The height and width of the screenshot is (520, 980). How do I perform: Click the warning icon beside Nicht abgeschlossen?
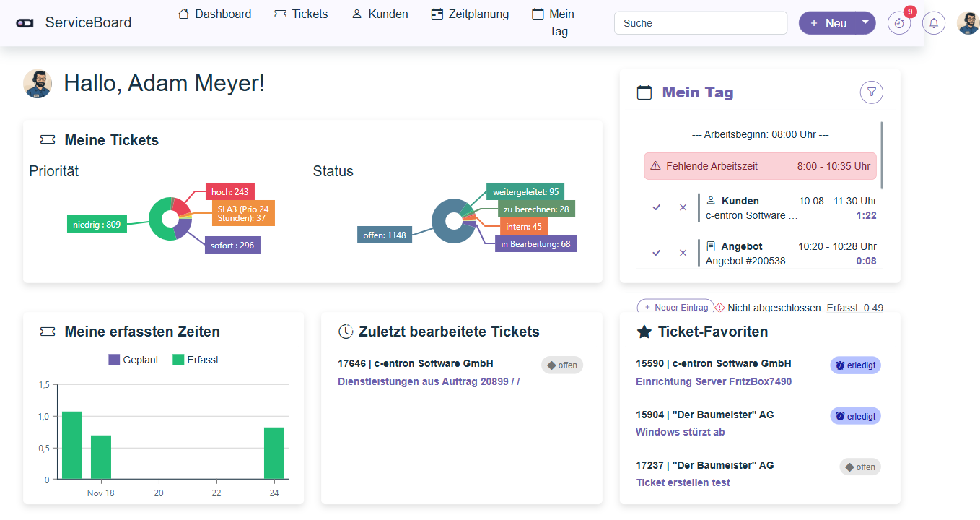point(719,308)
